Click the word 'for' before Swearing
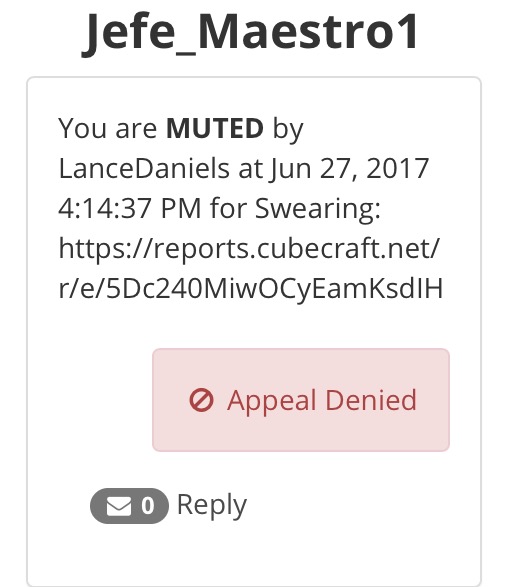Image resolution: width=509 pixels, height=587 pixels. tap(228, 208)
